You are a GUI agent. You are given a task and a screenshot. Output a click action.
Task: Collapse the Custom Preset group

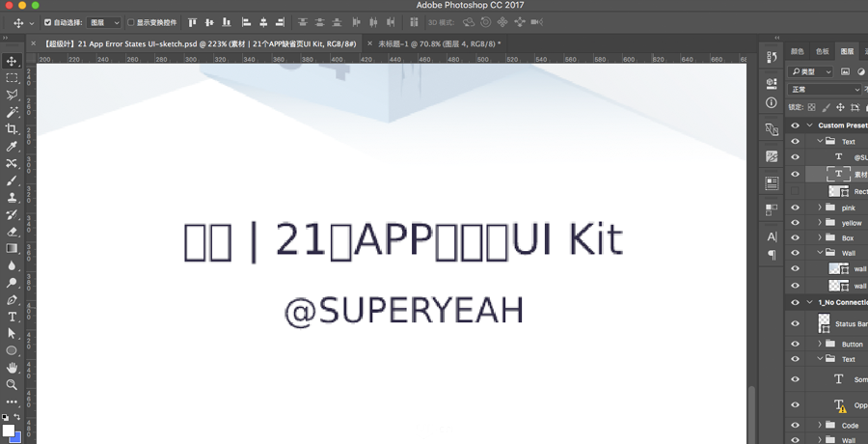pyautogui.click(x=811, y=125)
